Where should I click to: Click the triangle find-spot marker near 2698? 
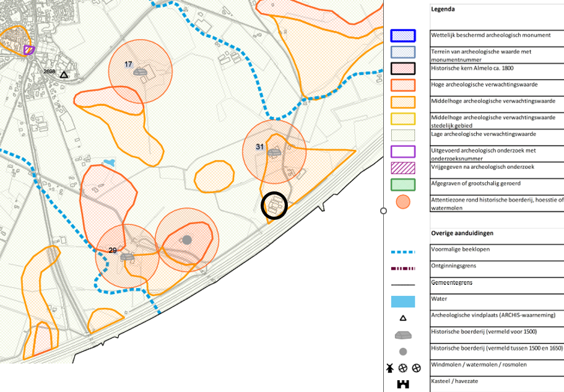tap(64, 75)
